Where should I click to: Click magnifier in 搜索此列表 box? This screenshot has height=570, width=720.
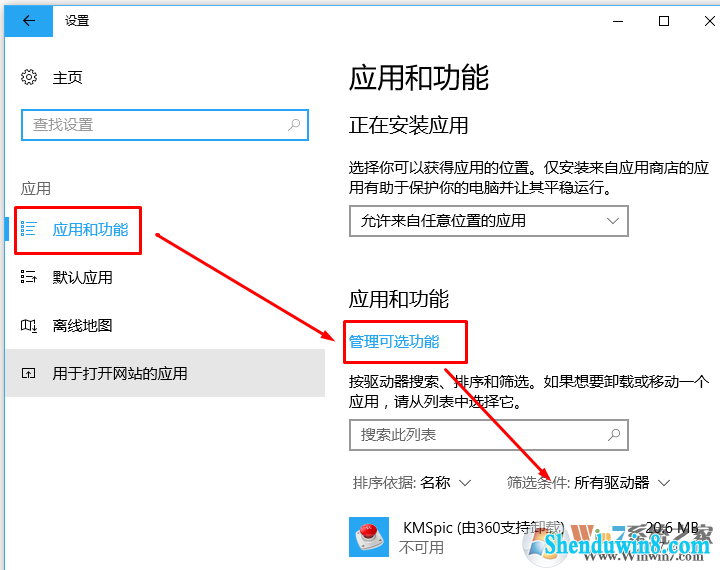tap(614, 435)
